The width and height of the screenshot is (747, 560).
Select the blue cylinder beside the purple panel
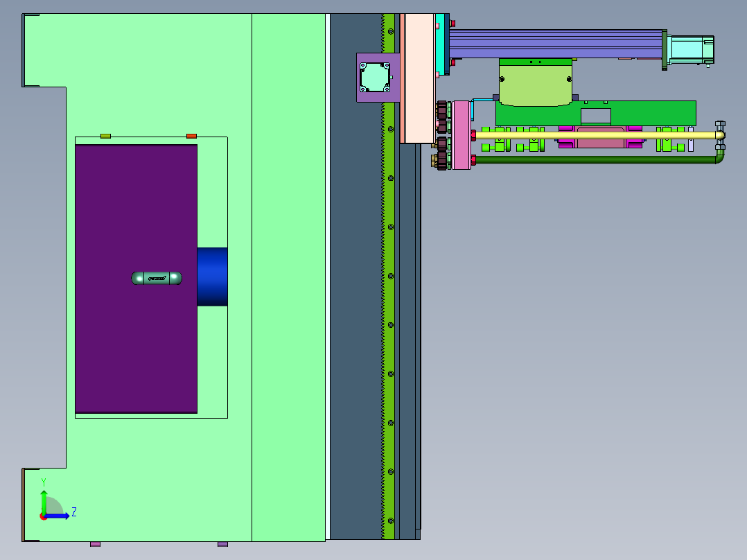point(213,277)
